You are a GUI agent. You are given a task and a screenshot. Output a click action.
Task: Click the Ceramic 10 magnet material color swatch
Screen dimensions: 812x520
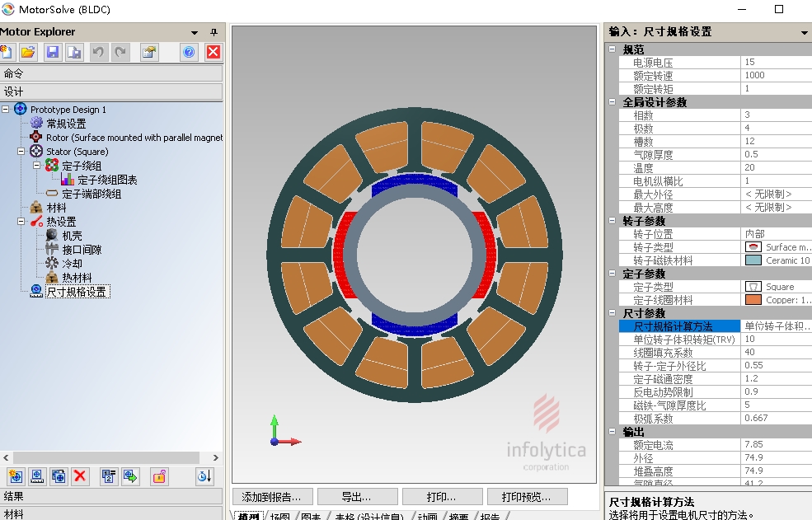(x=753, y=260)
